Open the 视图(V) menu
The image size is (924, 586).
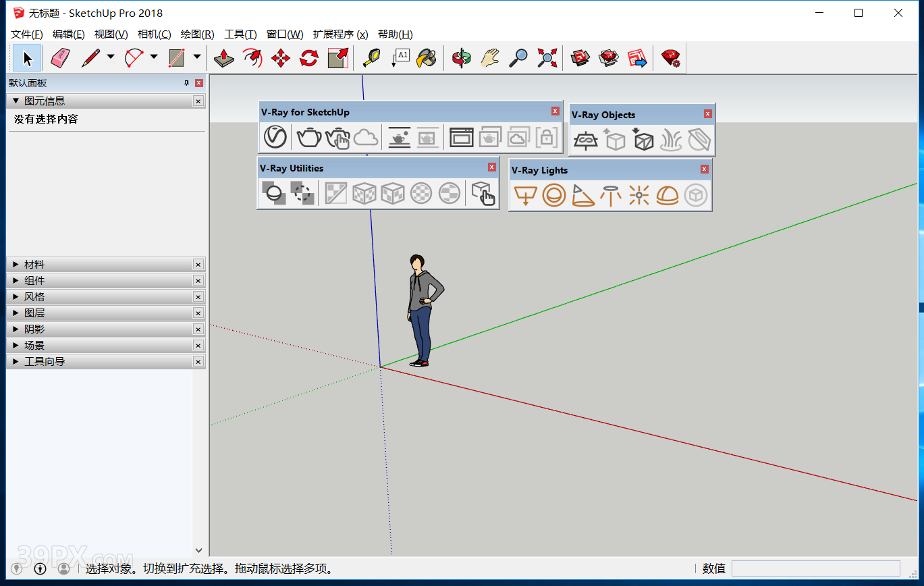(x=111, y=34)
